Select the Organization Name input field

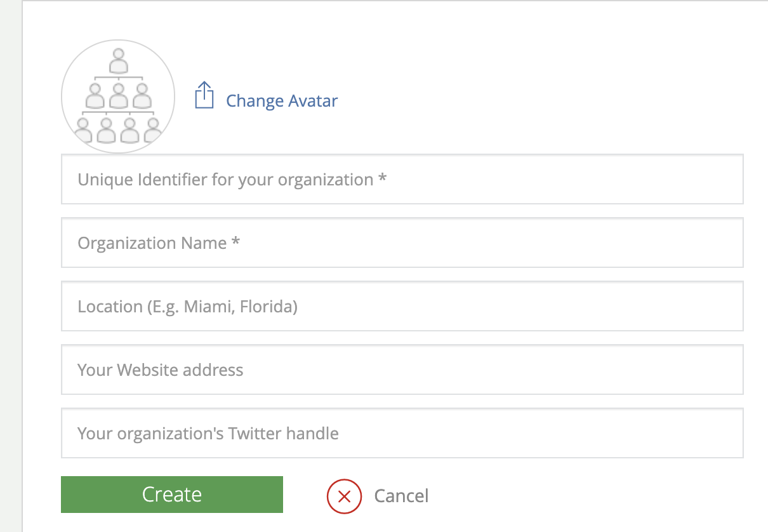402,243
